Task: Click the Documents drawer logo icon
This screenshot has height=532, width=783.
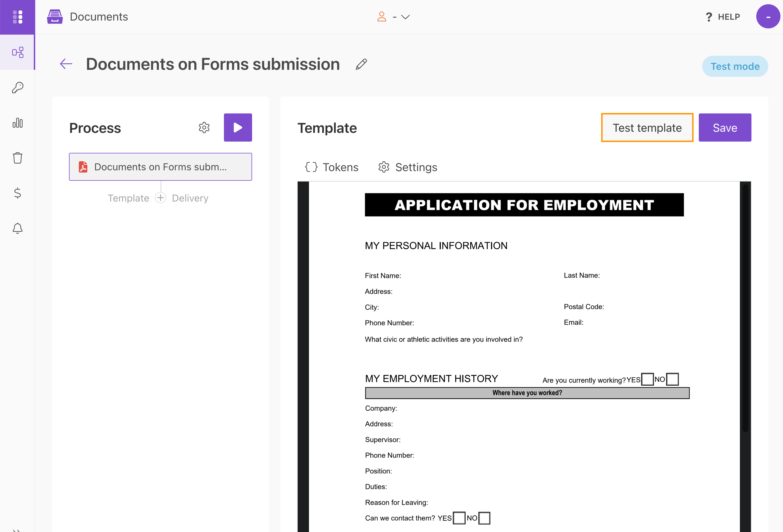Action: 55,17
